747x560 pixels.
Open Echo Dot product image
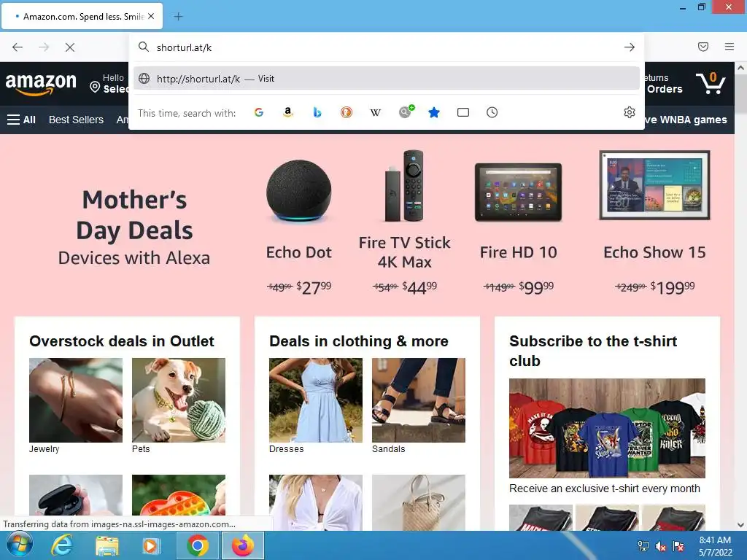click(x=298, y=192)
